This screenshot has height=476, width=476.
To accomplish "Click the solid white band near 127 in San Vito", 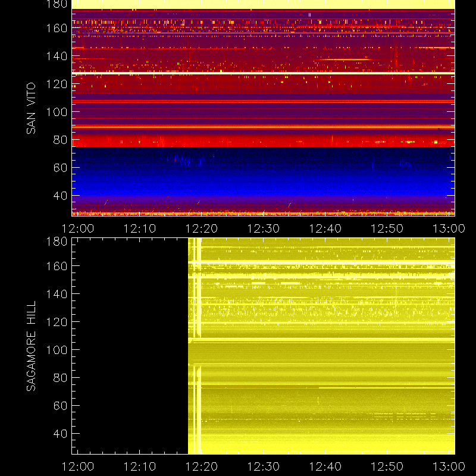I will (263, 73).
